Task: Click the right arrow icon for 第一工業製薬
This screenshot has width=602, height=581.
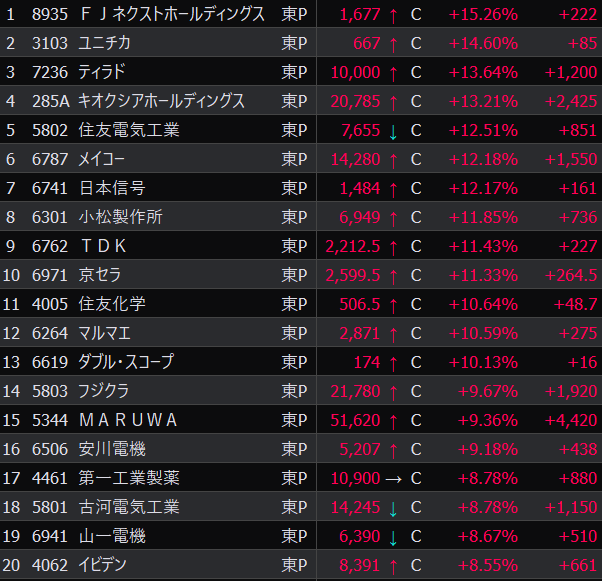Action: 393,479
